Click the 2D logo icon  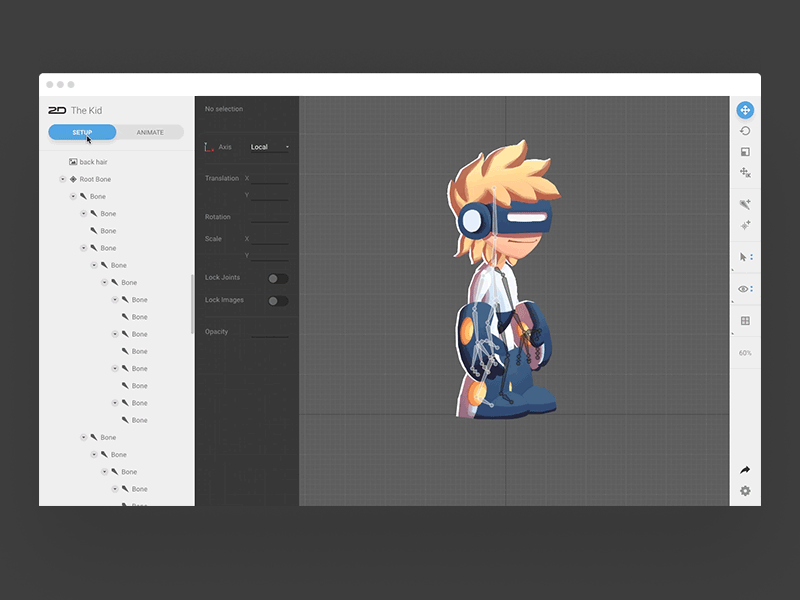[x=57, y=110]
